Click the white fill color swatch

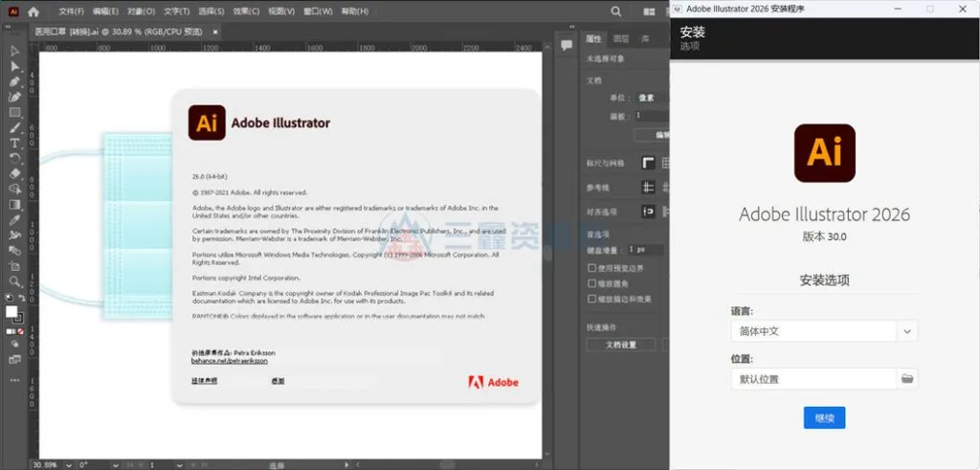[11, 311]
